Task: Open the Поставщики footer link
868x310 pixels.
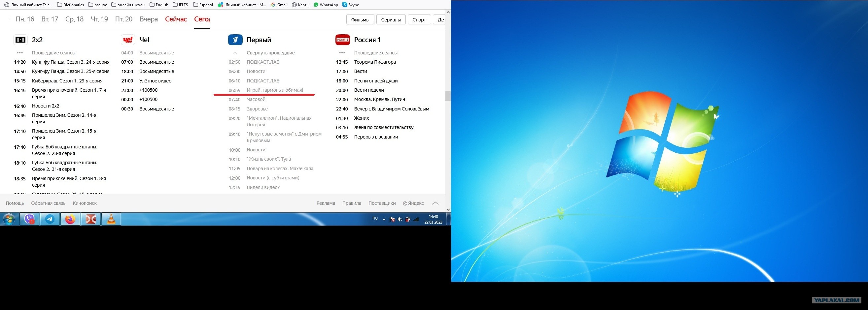Action: click(382, 203)
